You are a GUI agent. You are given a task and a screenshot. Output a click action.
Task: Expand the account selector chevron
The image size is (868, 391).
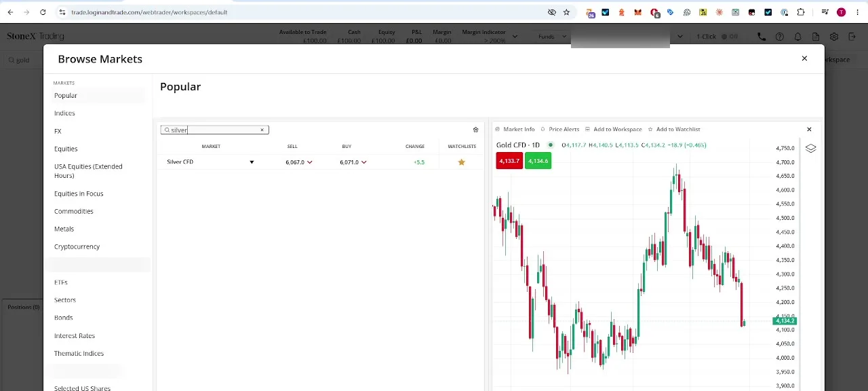[x=680, y=37]
